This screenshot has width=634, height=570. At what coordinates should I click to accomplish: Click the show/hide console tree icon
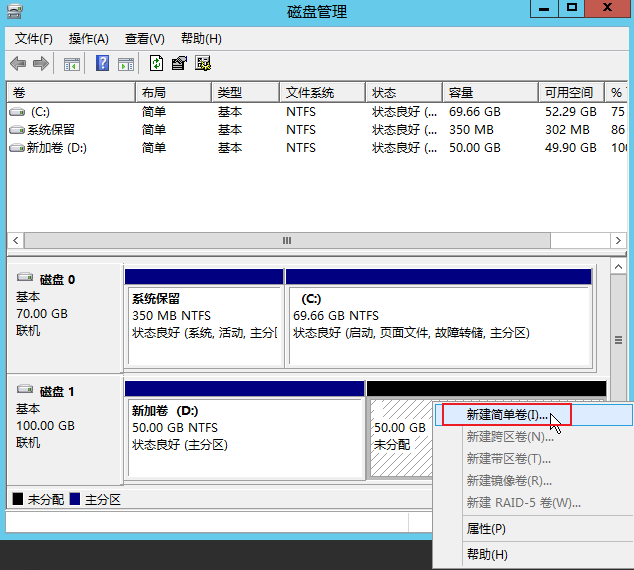[x=72, y=64]
